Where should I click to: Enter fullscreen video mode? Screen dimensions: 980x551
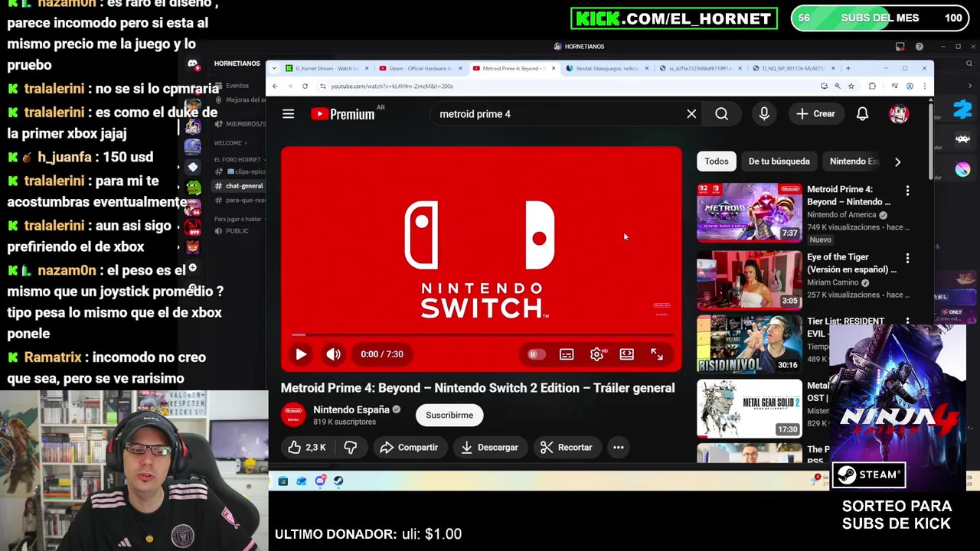pos(657,354)
